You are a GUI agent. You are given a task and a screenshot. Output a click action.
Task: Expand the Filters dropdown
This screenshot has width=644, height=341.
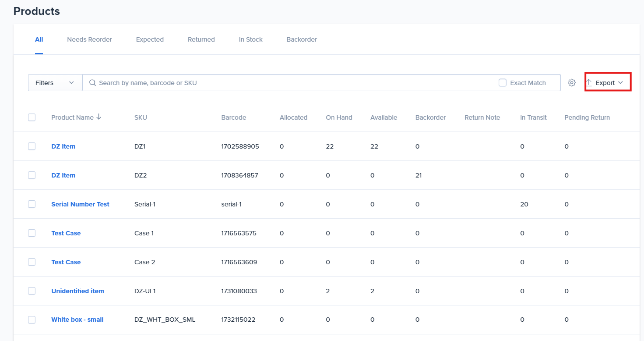click(55, 82)
